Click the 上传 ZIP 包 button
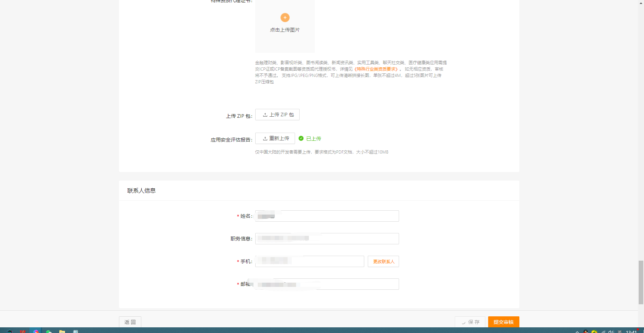This screenshot has width=644, height=333. pyautogui.click(x=277, y=115)
